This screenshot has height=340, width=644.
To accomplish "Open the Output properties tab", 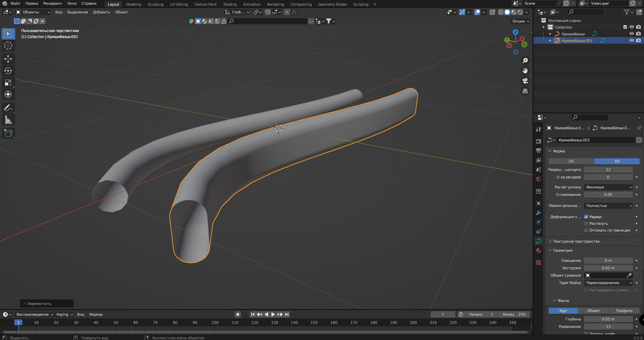I will coord(539,150).
